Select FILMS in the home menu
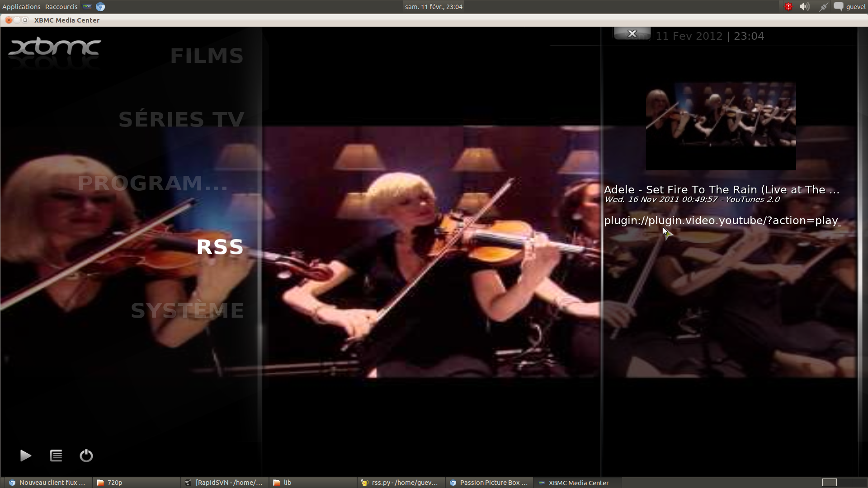 pyautogui.click(x=207, y=56)
